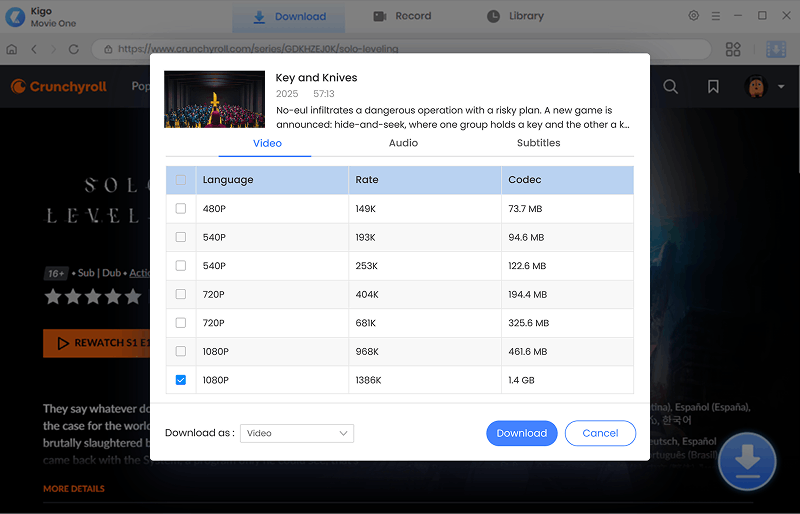The height and width of the screenshot is (514, 800).
Task: Expand the profile dropdown arrow
Action: tap(781, 87)
